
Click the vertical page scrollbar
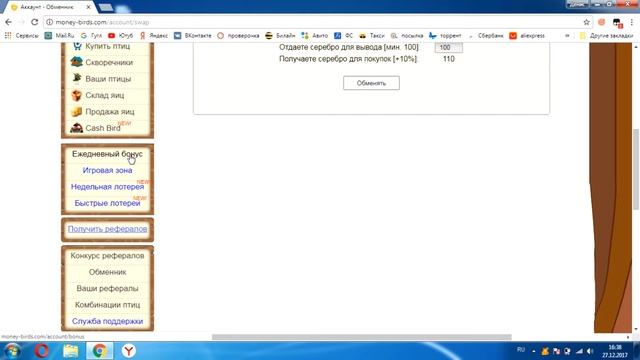pos(636,169)
